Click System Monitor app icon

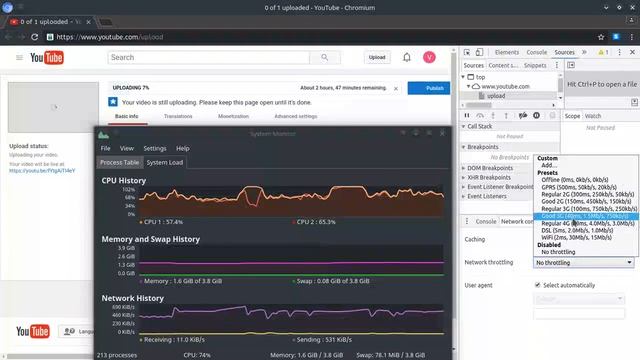click(103, 134)
